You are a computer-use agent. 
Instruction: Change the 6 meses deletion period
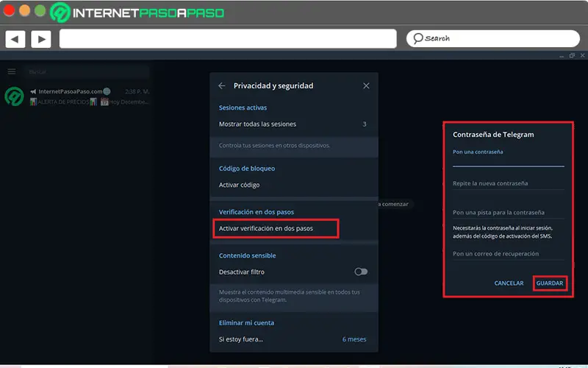tap(354, 339)
